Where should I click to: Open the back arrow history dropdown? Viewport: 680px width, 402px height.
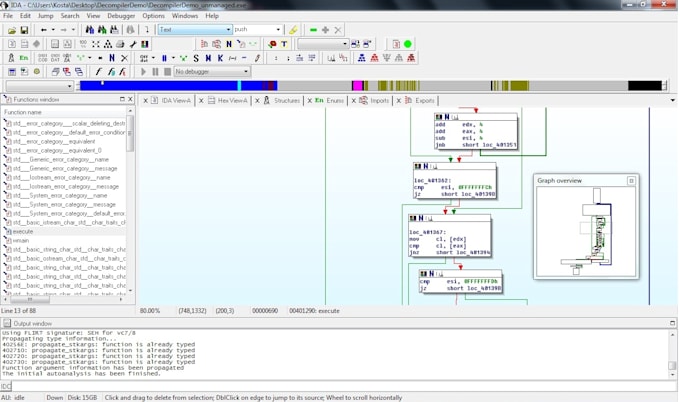[x=53, y=30]
